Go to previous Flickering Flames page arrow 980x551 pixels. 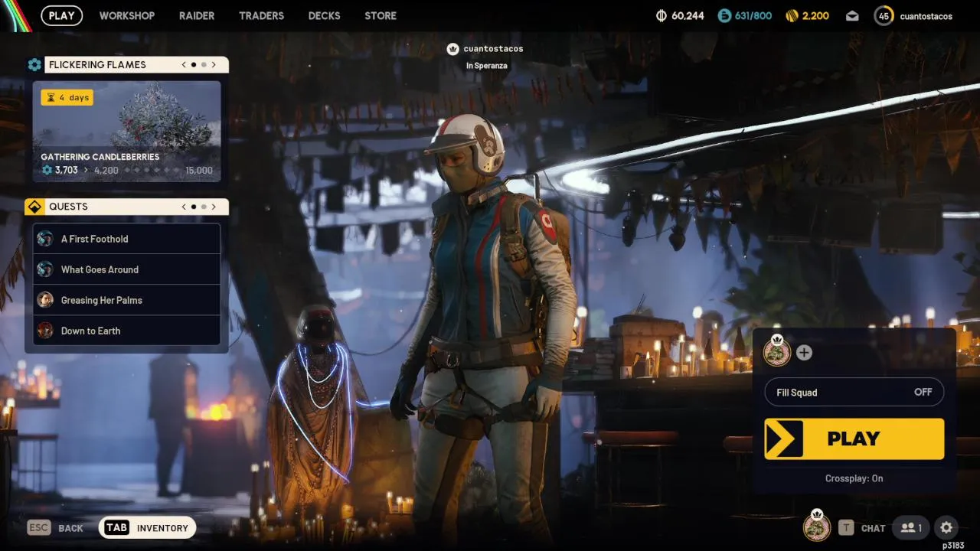184,65
